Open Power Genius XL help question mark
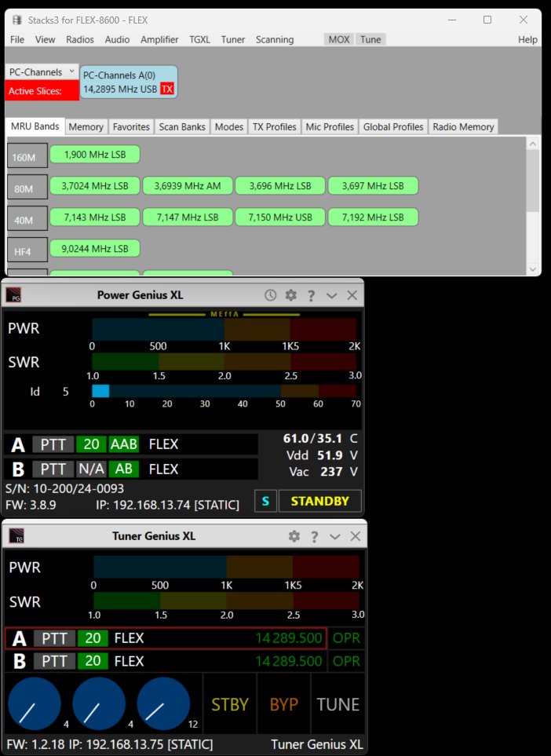Image resolution: width=551 pixels, height=756 pixels. click(x=312, y=295)
